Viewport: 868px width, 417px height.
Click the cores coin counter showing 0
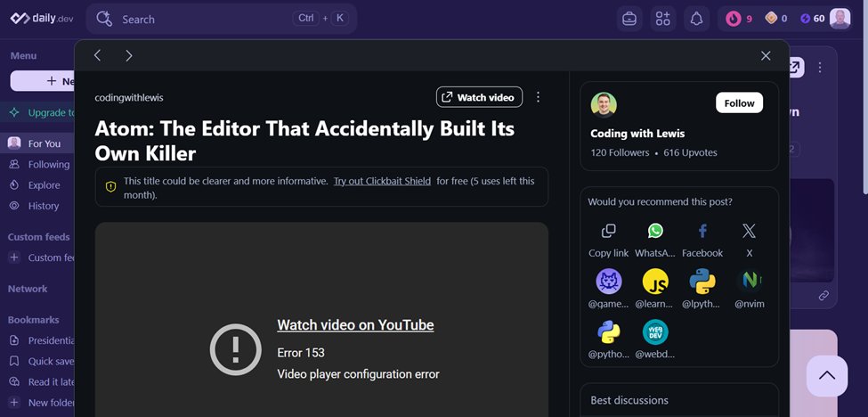[775, 19]
